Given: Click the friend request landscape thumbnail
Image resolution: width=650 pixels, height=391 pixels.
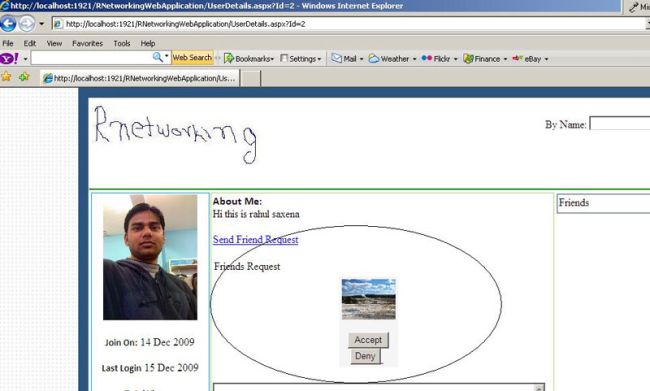Looking at the screenshot, I should point(369,299).
